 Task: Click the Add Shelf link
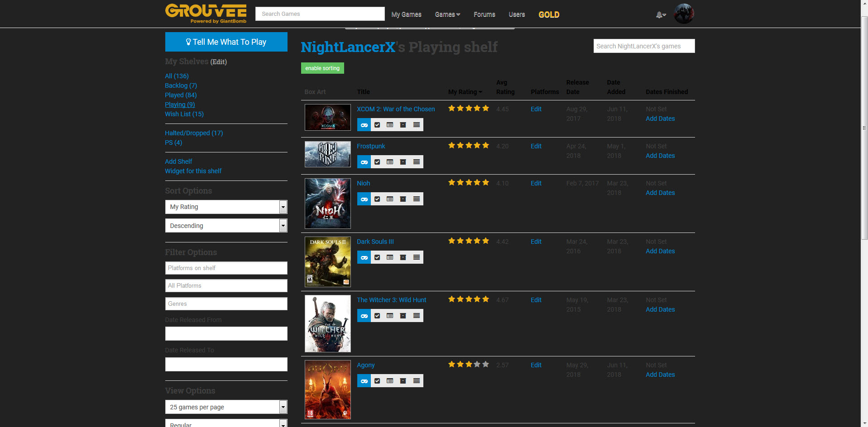click(x=178, y=161)
